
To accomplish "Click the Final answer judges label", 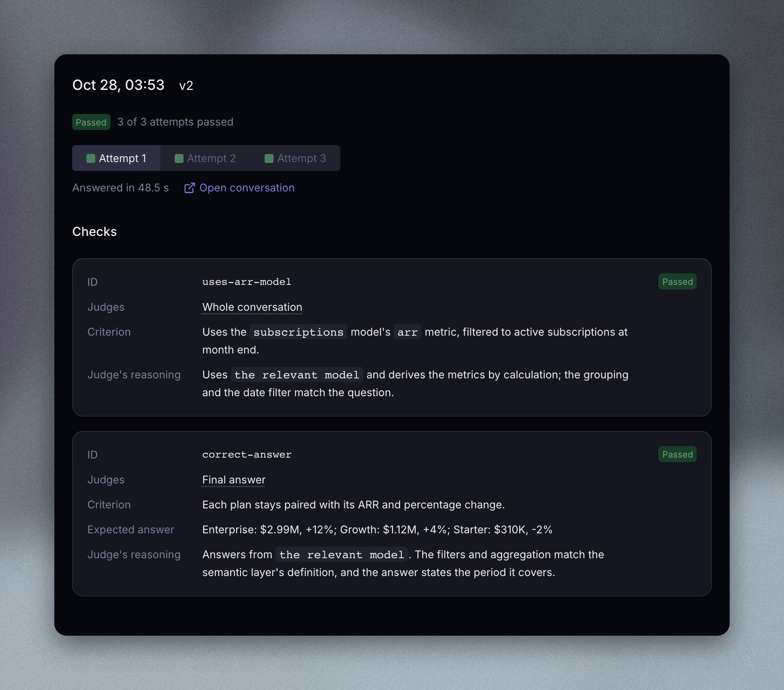I will pyautogui.click(x=234, y=480).
